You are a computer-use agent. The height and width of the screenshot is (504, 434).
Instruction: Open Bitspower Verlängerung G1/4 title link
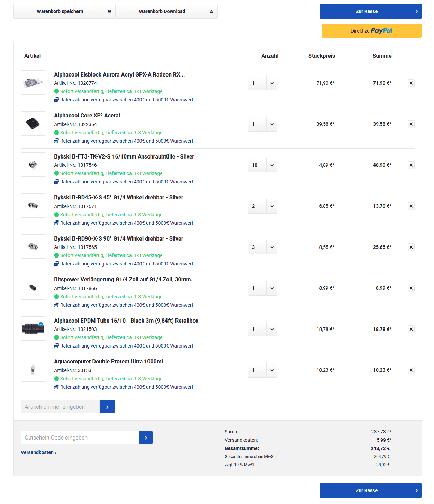pos(125,279)
